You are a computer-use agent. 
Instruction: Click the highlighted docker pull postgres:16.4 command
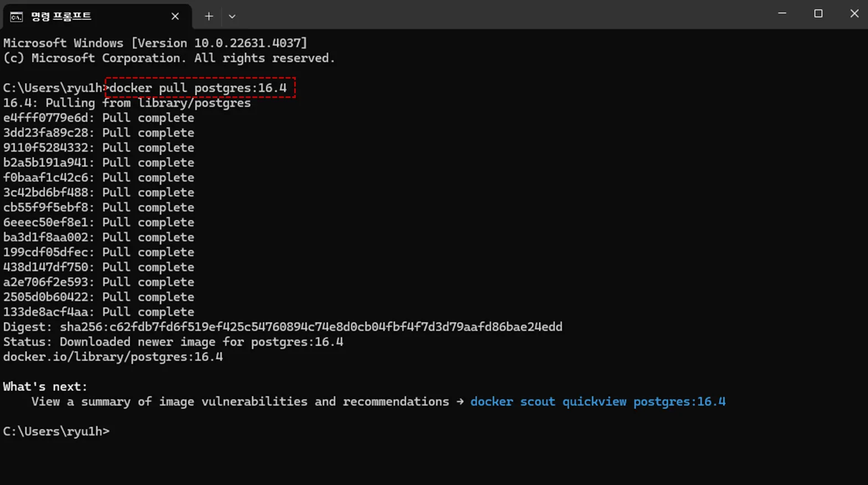[x=198, y=88]
